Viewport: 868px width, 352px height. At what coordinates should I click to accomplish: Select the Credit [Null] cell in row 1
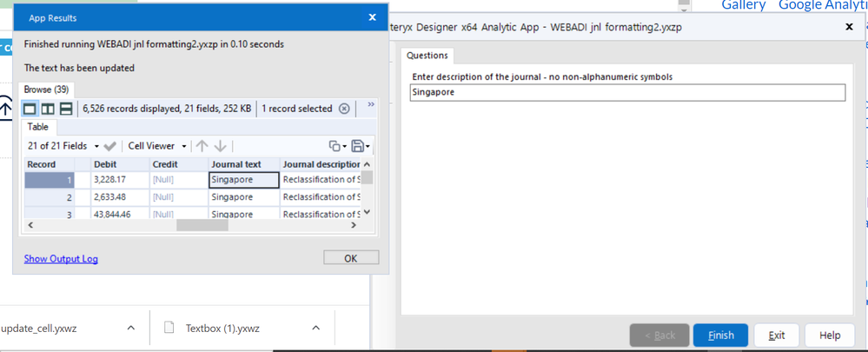click(178, 180)
